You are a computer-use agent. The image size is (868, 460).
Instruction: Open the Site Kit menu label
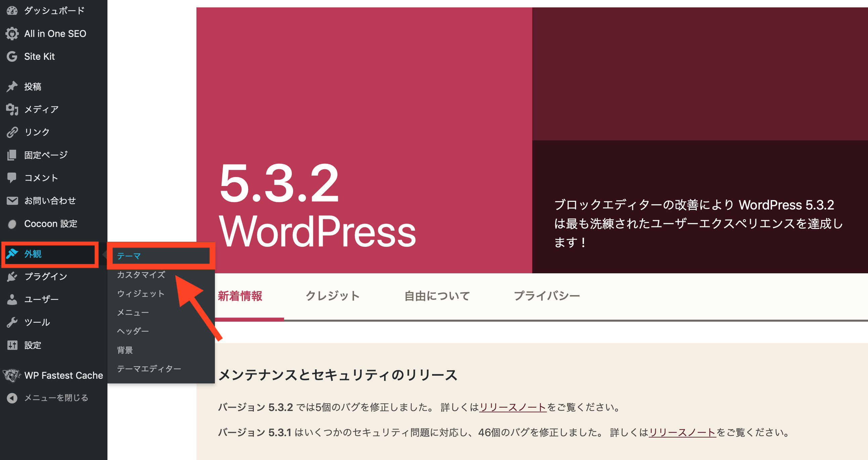tap(39, 56)
